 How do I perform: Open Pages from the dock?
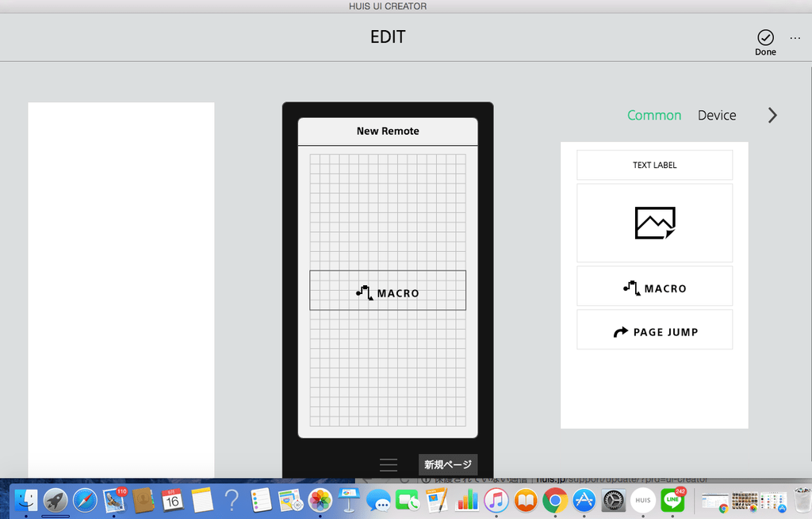437,500
